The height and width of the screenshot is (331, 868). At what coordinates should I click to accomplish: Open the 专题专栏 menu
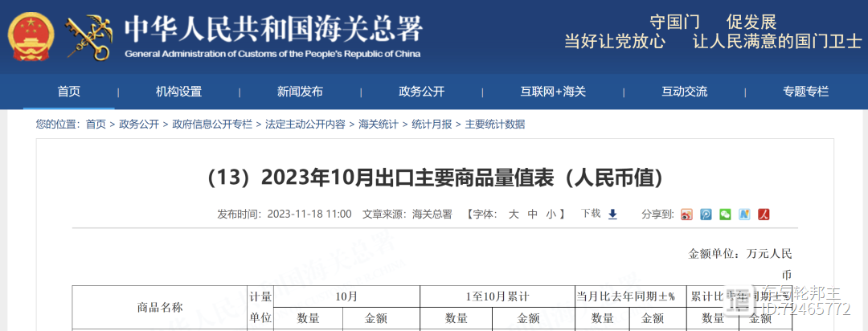(x=806, y=92)
